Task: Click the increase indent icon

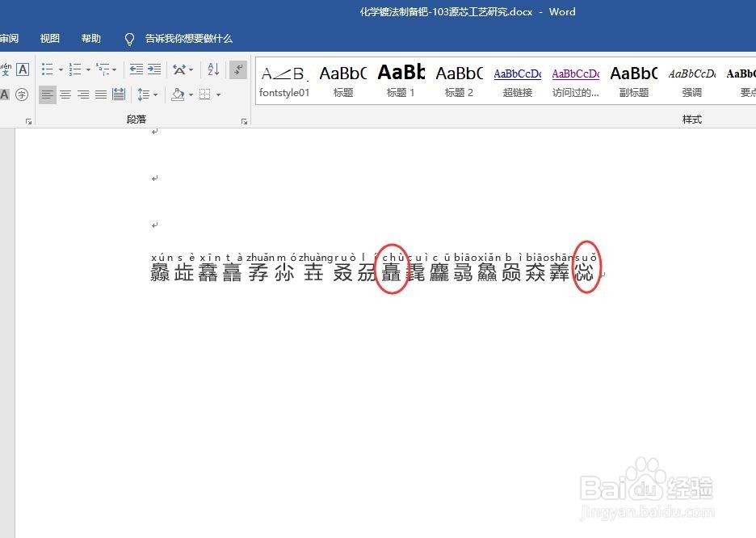Action: click(153, 69)
